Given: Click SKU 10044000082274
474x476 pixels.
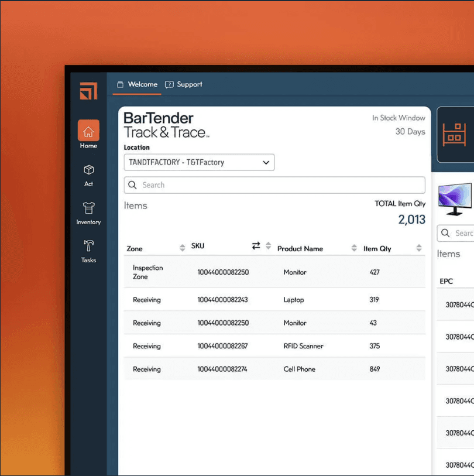Looking at the screenshot, I should 222,369.
